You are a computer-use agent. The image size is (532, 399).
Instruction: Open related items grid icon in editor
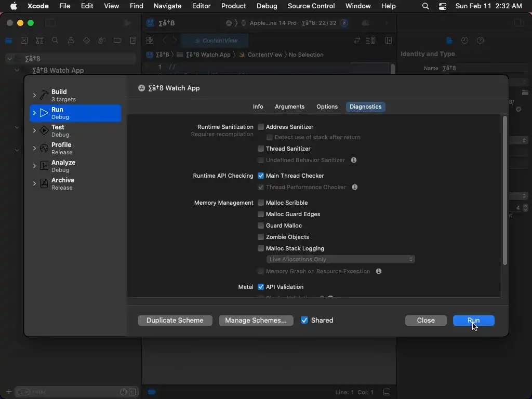[x=150, y=41]
